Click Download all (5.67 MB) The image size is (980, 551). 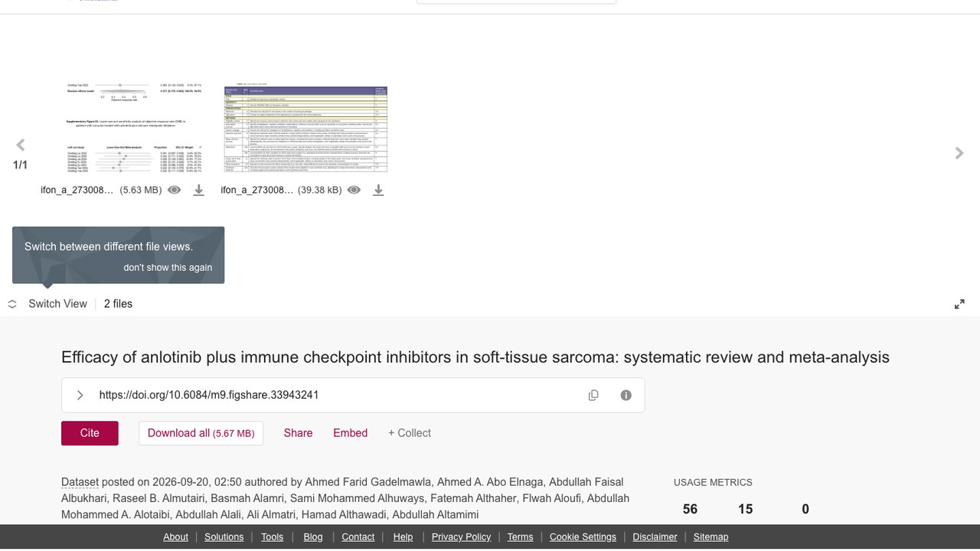pyautogui.click(x=201, y=433)
